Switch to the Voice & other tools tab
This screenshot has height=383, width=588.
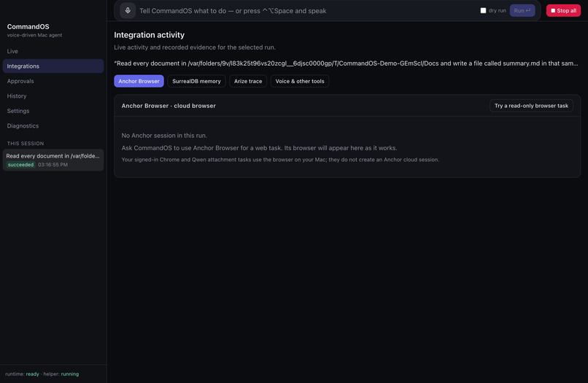coord(300,81)
